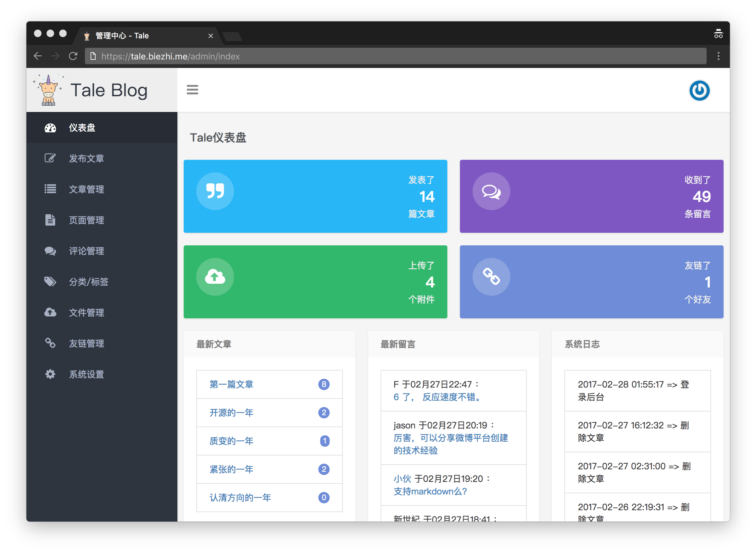Open 发布文章 from the sidebar
The height and width of the screenshot is (553, 756).
pyautogui.click(x=86, y=158)
